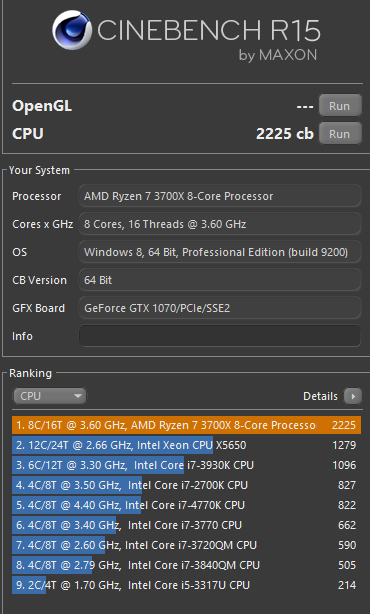
Task: Select the Intel Xeon X5650 ranking row
Action: pyautogui.click(x=186, y=445)
